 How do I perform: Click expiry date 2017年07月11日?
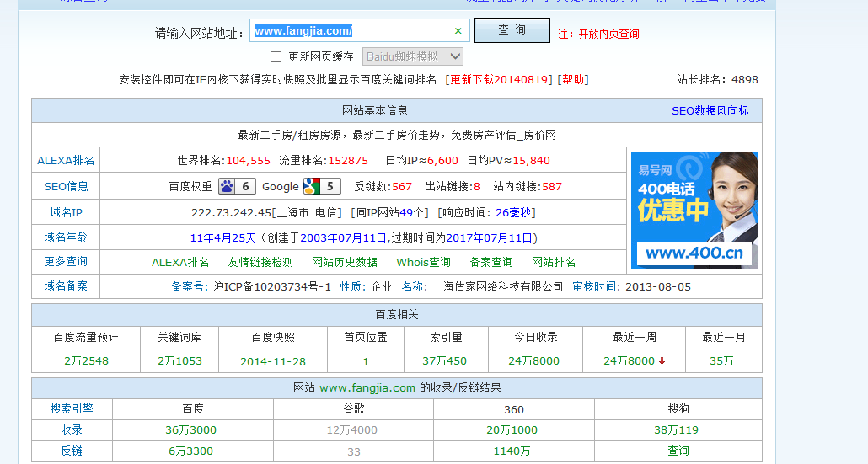[490, 237]
